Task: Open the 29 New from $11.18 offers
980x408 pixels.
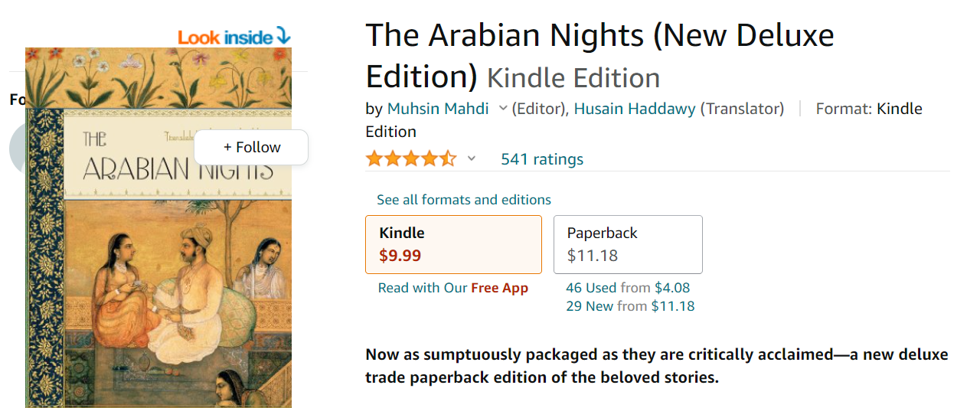Action: point(630,306)
